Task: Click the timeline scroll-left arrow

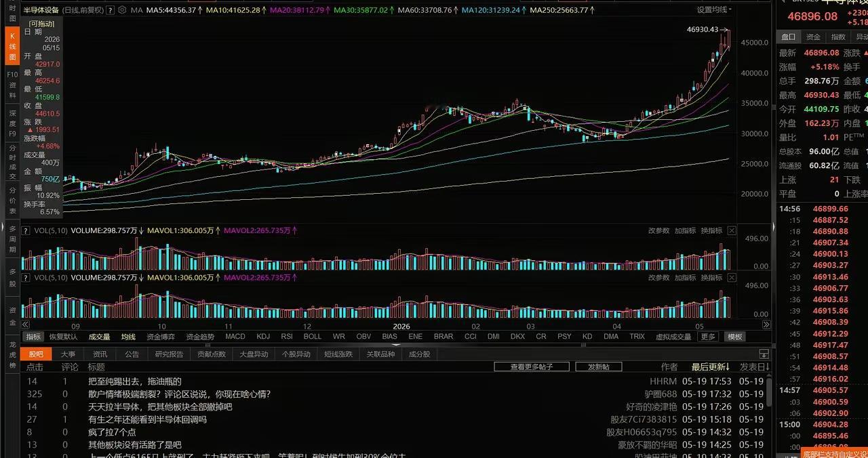Action: click(24, 325)
